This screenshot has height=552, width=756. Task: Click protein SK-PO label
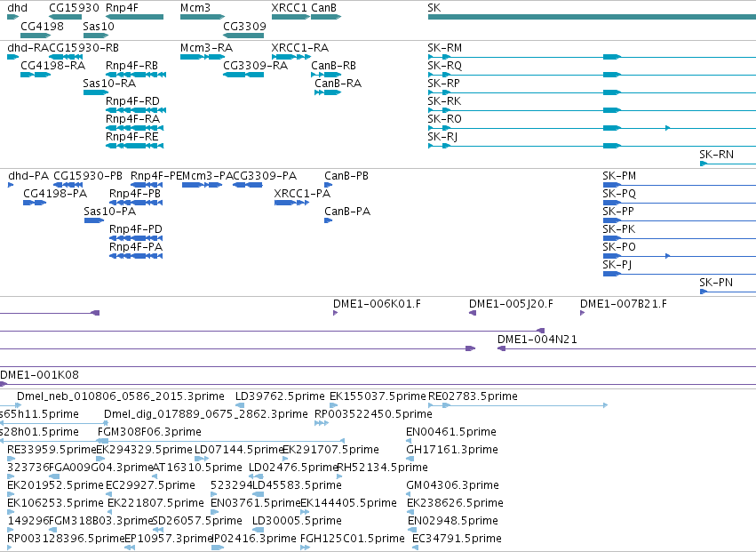619,247
